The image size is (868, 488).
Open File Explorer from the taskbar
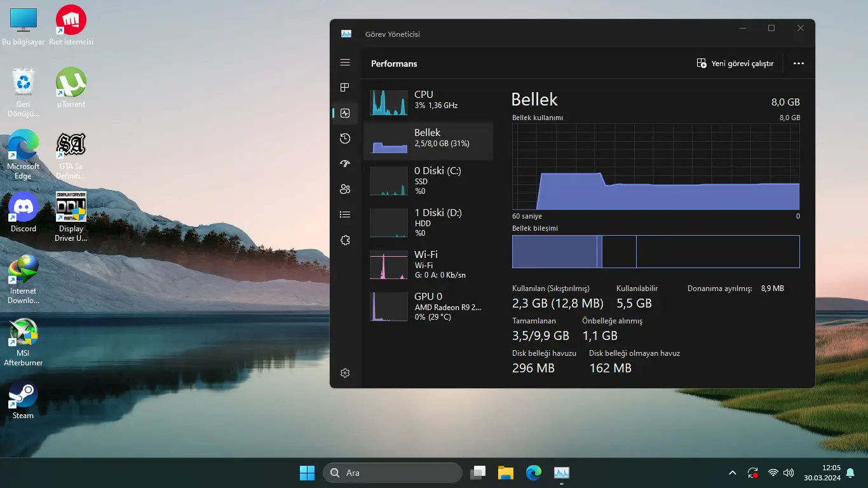pyautogui.click(x=505, y=473)
